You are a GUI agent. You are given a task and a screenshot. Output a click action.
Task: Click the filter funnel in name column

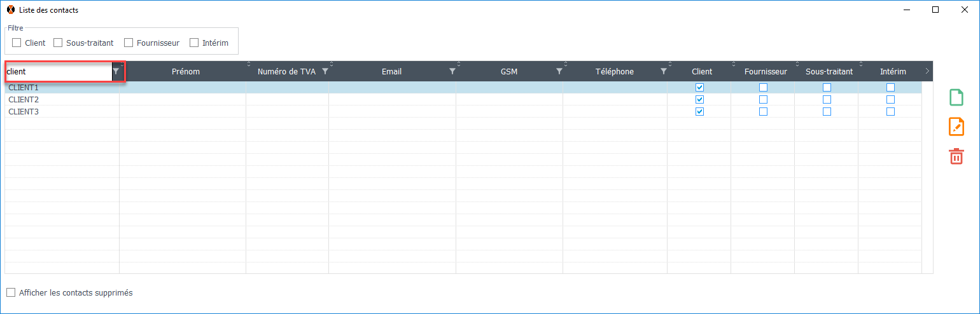point(116,72)
